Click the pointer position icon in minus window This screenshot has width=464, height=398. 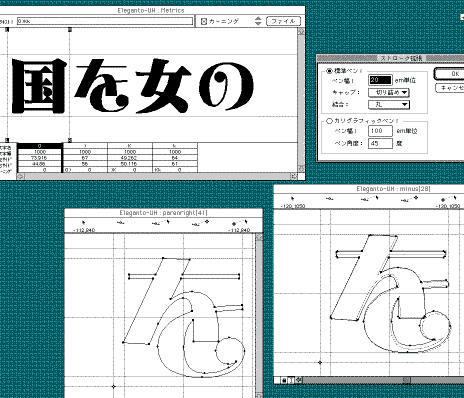point(293,199)
